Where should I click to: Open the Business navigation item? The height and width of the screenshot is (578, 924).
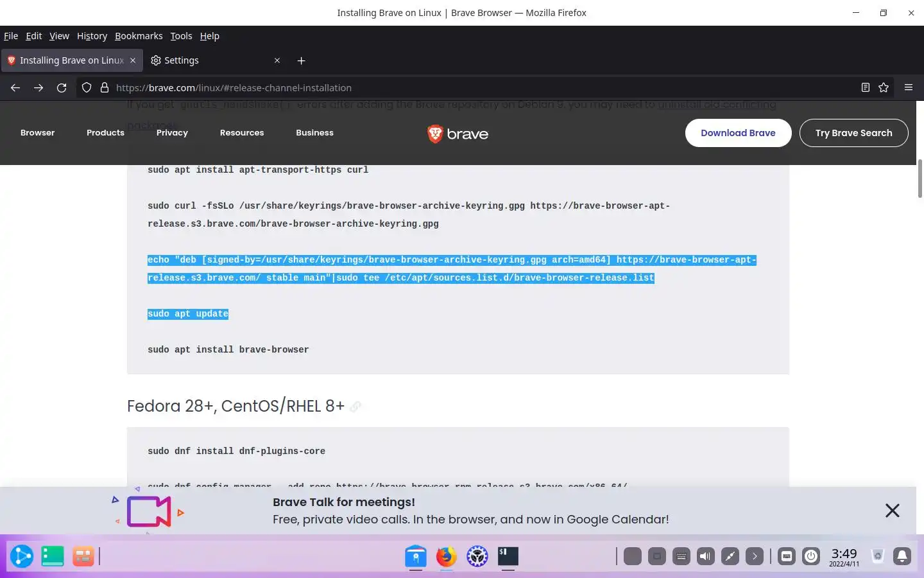point(314,133)
